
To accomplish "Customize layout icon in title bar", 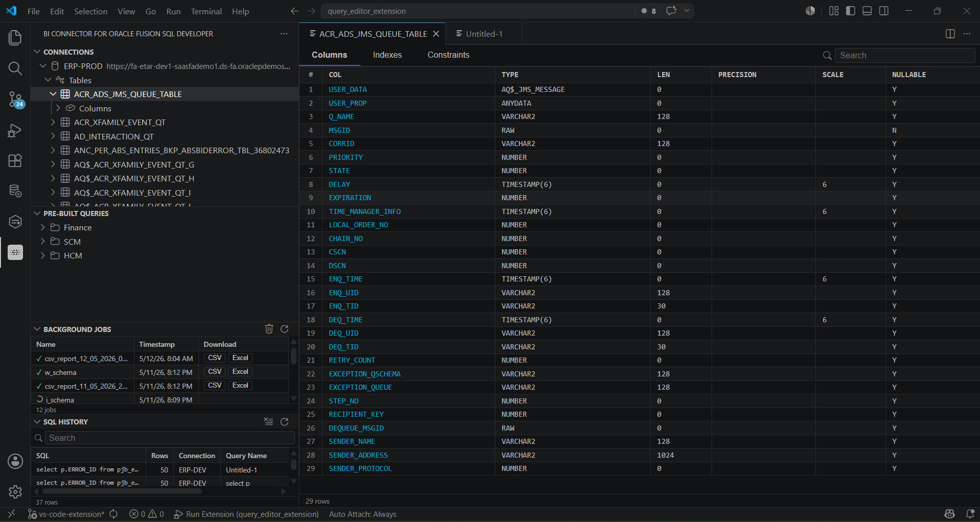I will coord(834,11).
